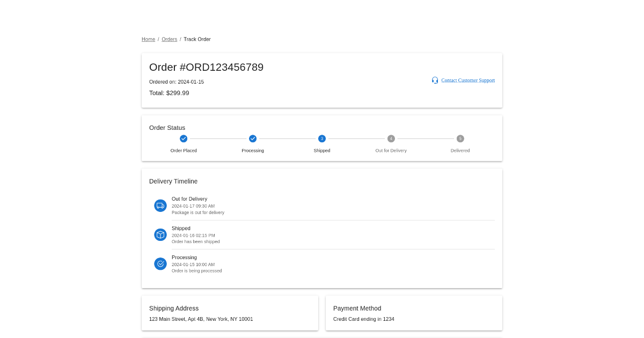Select the Delivered step circle

[x=460, y=138]
